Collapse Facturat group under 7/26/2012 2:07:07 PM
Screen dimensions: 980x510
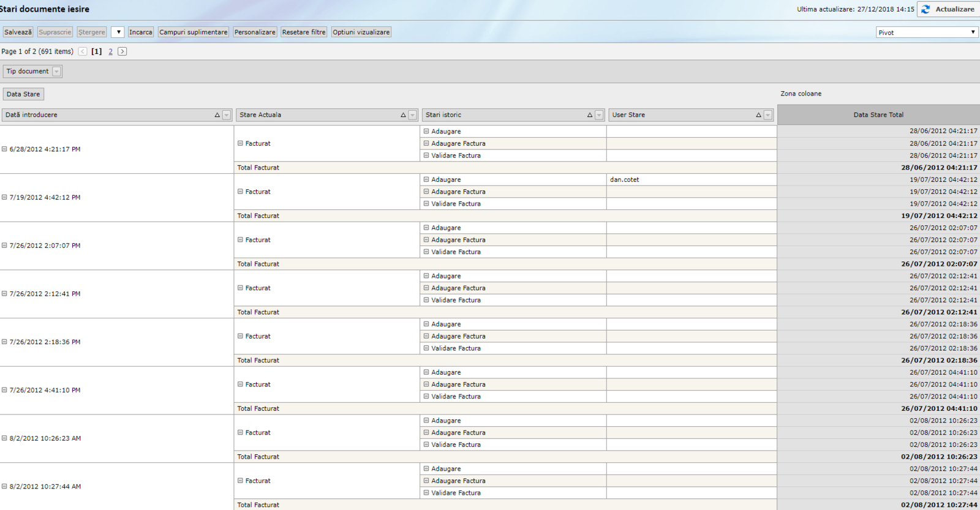240,240
